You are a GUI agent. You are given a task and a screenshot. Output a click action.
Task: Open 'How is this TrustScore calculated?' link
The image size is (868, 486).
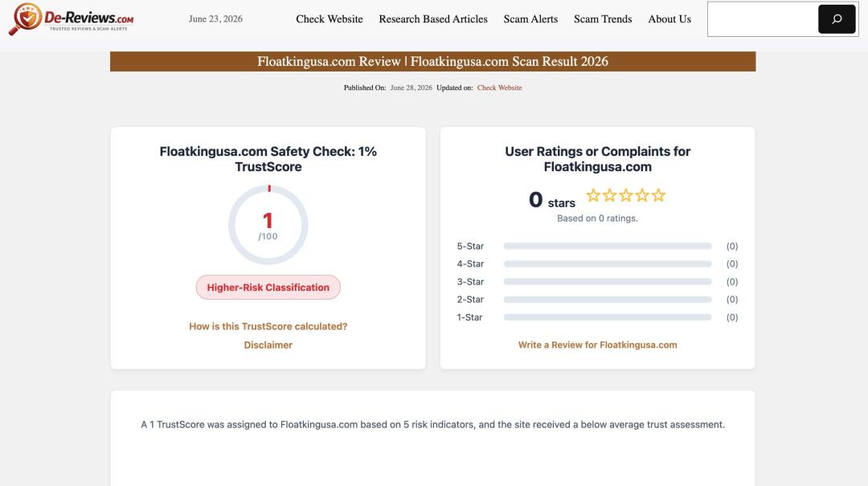pyautogui.click(x=268, y=327)
